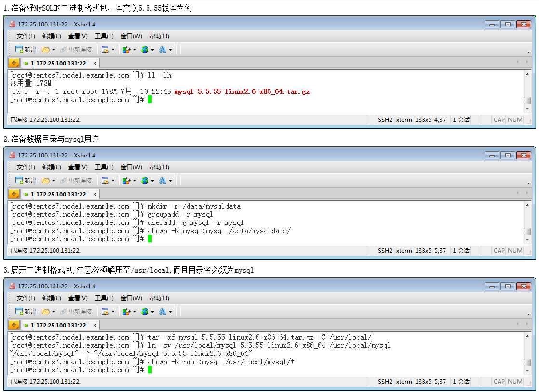This screenshot has width=539, height=392.
Task: Click the 新建 icon in step 1 window
Action: point(19,50)
